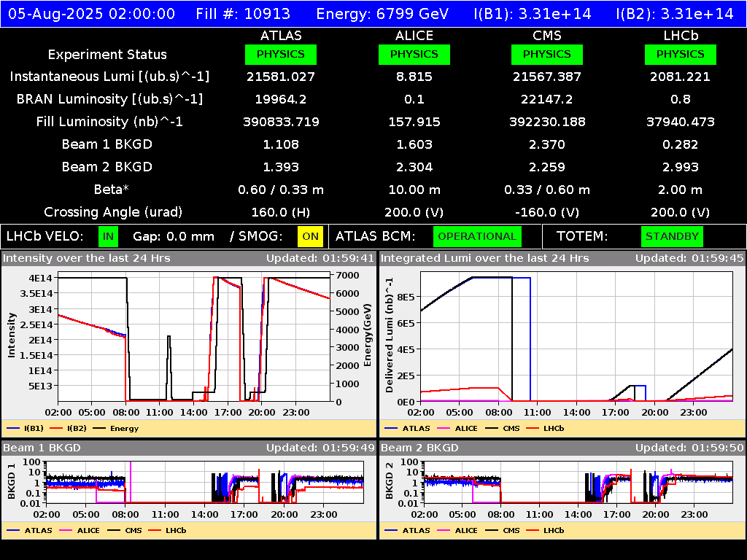Click CMS fill luminosity 392230.188
Screen dimensions: 747x560
coord(547,122)
